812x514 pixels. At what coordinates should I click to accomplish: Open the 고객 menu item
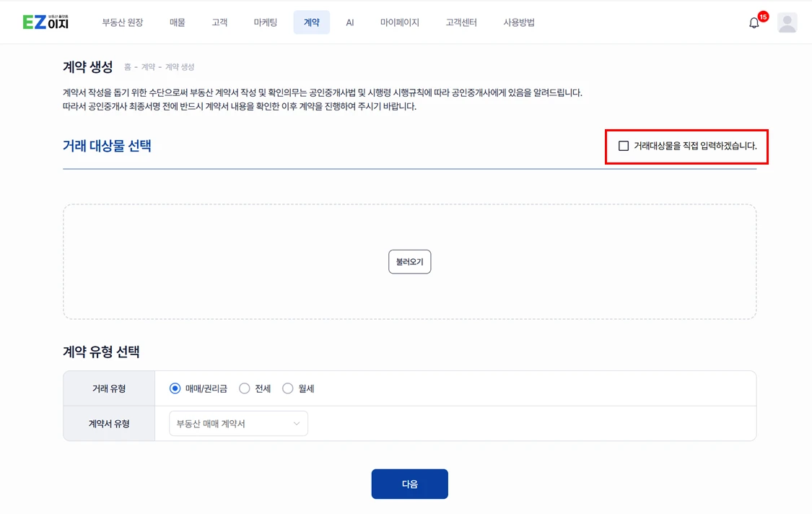(x=219, y=22)
